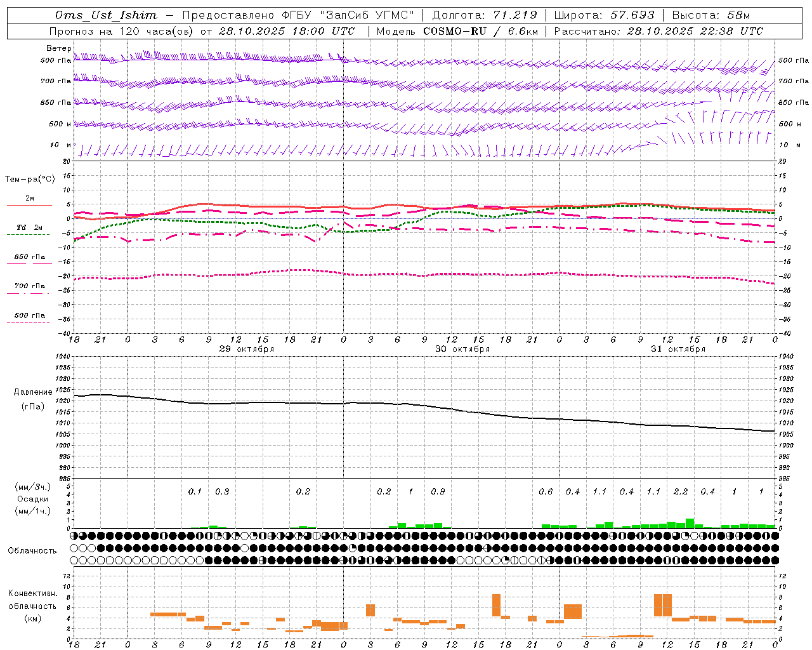Image resolution: width=812 pixels, height=650 pixels.
Task: Click the tallest green precipitation bar under 2.2
Action: (x=690, y=523)
